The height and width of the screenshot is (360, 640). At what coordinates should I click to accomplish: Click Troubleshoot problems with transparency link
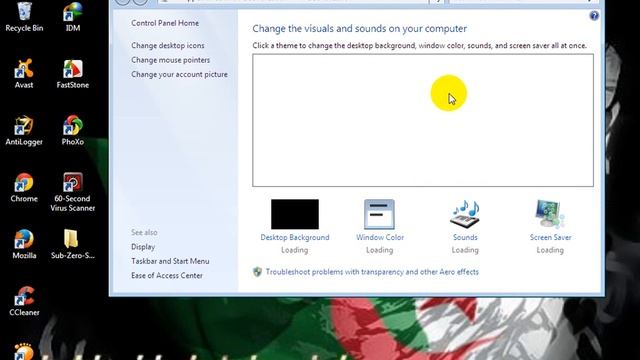coord(372,272)
